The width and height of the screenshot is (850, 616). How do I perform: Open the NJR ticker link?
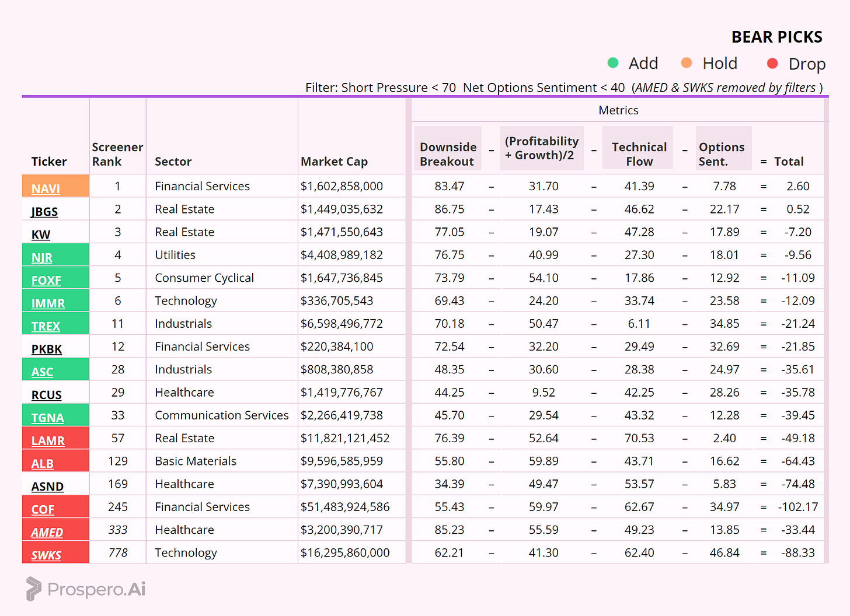[41, 257]
